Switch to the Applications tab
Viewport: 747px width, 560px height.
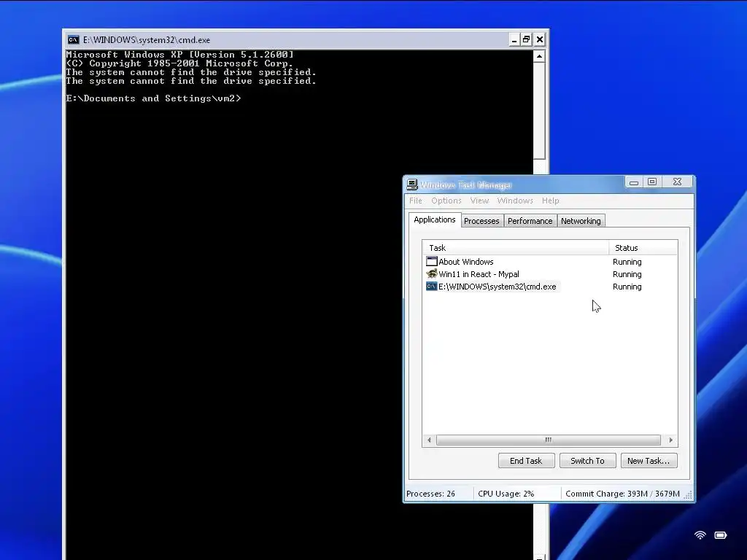coord(435,219)
